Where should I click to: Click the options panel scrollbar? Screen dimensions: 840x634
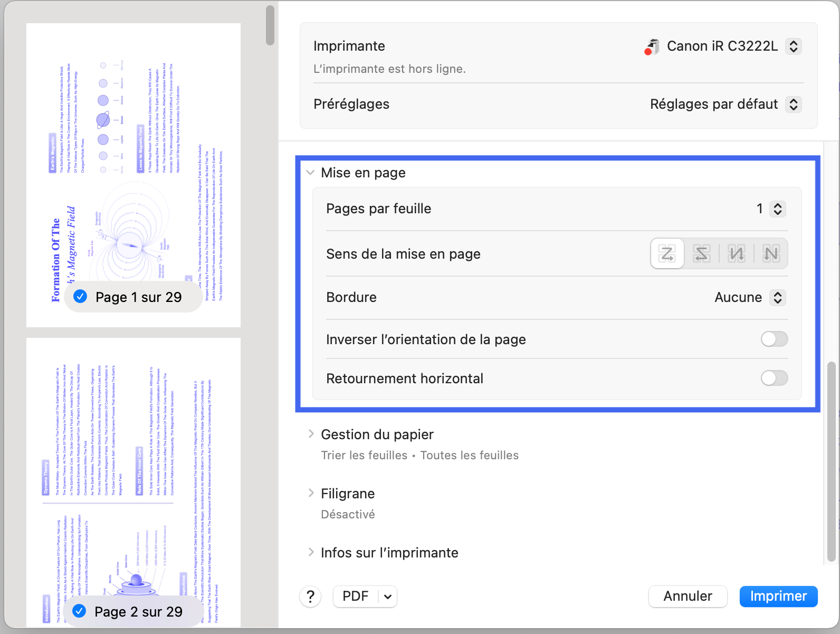[x=831, y=462]
